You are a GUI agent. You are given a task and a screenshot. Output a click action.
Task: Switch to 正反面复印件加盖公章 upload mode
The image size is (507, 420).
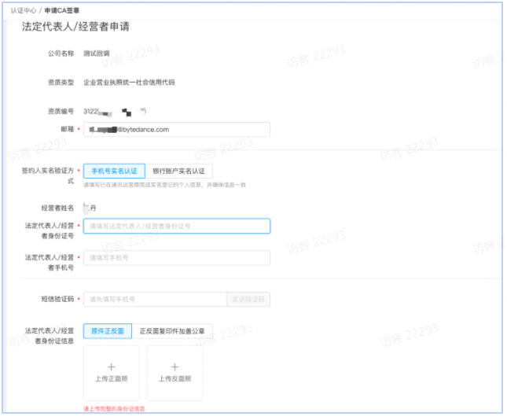[x=171, y=331]
